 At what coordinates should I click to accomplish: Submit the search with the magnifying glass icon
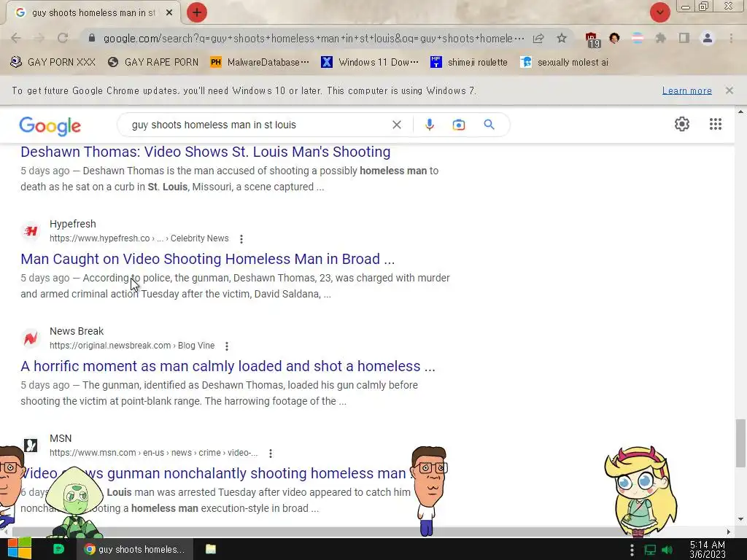pos(489,125)
